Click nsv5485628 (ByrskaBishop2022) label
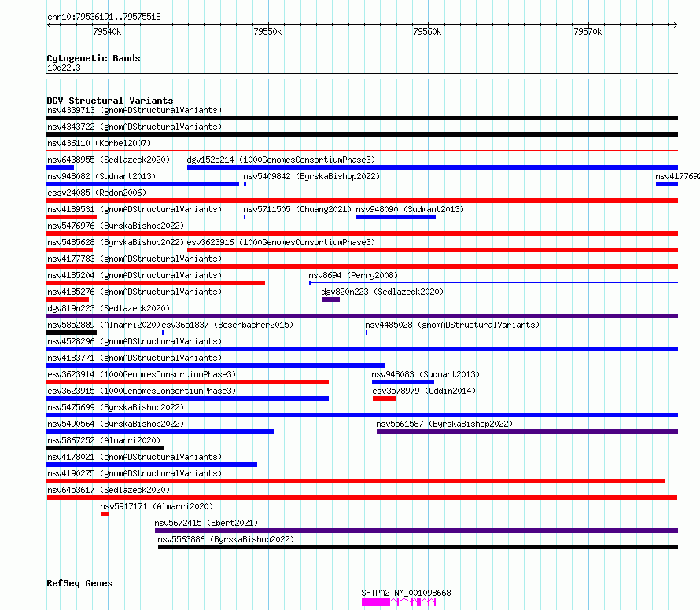Screen dimensions: 700x610 (x=116, y=242)
